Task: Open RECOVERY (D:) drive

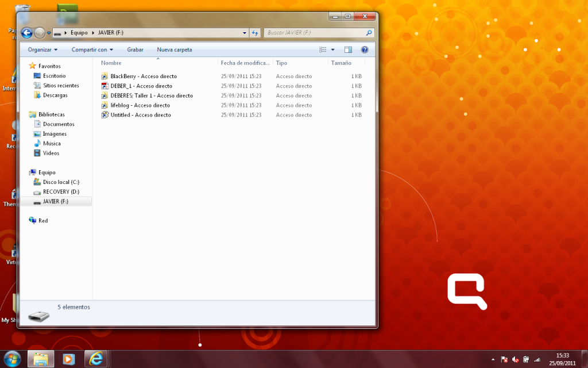Action: [61, 192]
